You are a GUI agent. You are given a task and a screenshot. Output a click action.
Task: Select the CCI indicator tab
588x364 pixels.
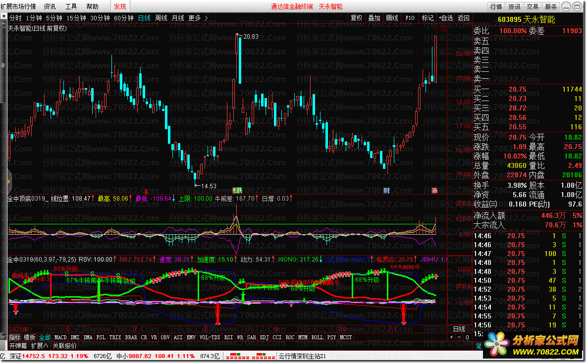tap(277, 337)
